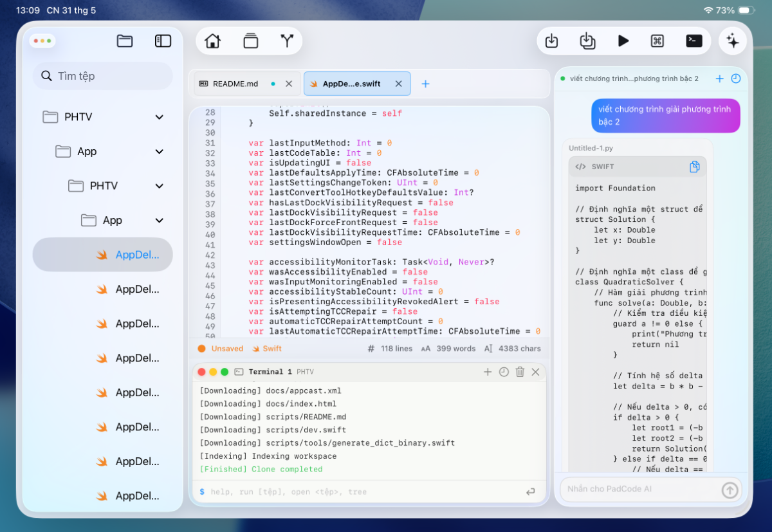Click terminal line generate_dict_binary.swift
The image size is (772, 532).
coord(327,443)
